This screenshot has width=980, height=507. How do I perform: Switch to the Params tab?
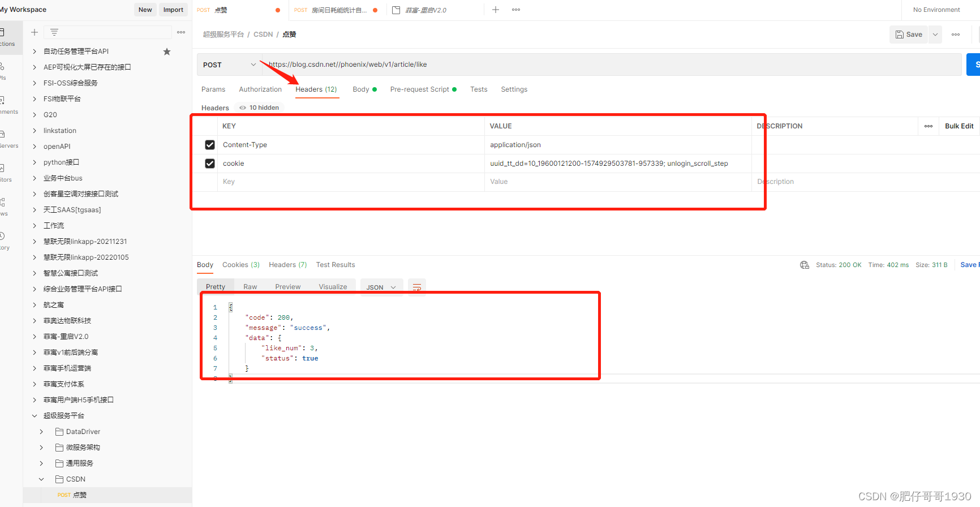[x=213, y=89]
